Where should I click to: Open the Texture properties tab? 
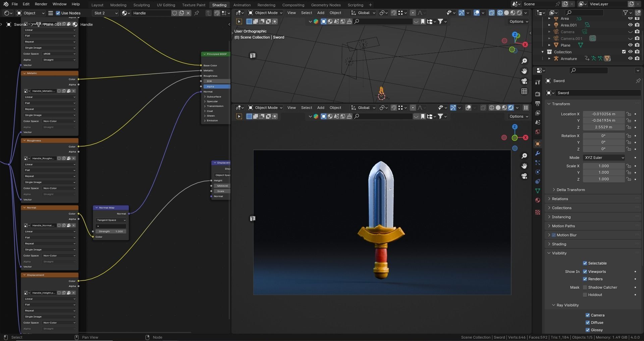pyautogui.click(x=538, y=212)
